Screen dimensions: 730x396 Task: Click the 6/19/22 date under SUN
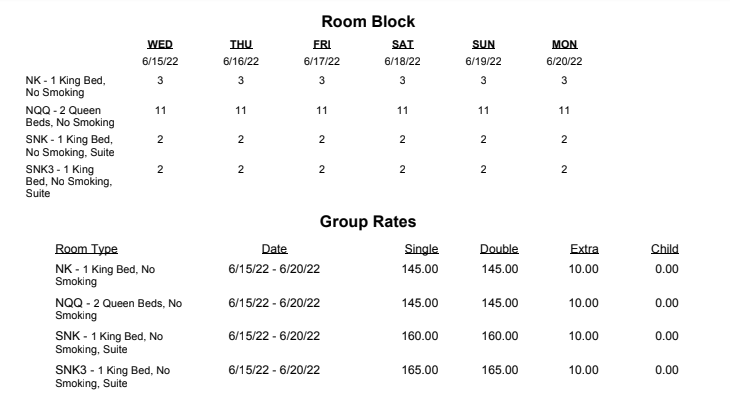click(x=483, y=61)
